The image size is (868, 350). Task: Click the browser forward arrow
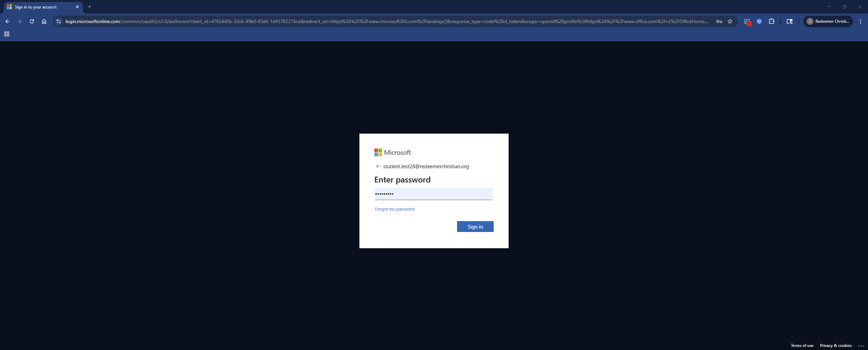(20, 21)
